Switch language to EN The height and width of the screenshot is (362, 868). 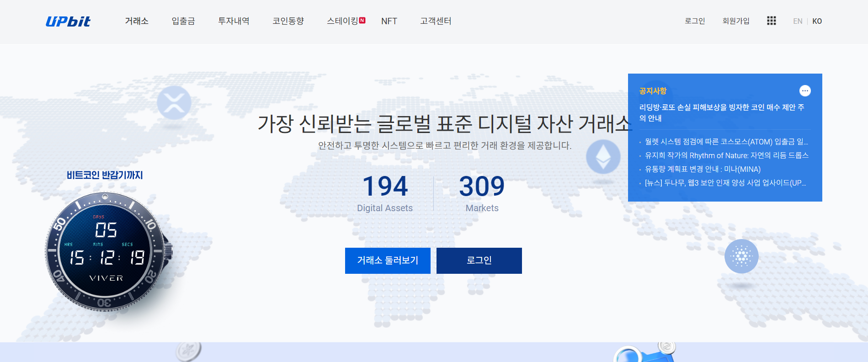[x=798, y=21]
